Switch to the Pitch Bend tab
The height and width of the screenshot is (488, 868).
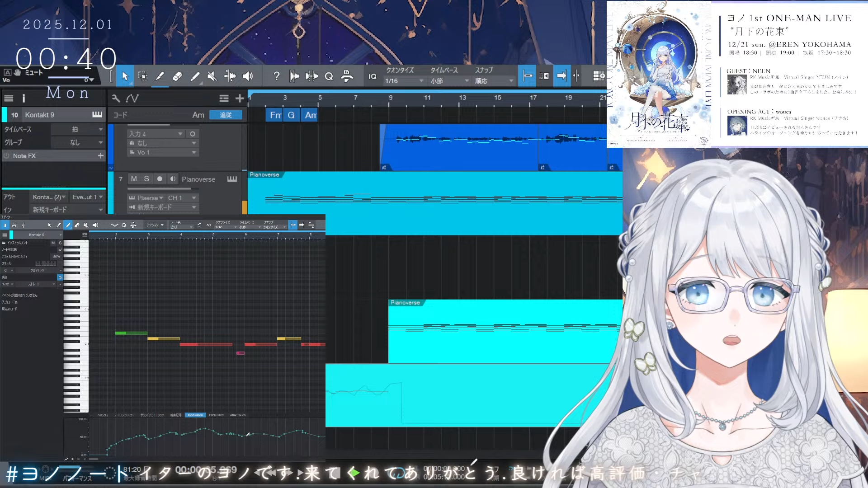pyautogui.click(x=216, y=415)
